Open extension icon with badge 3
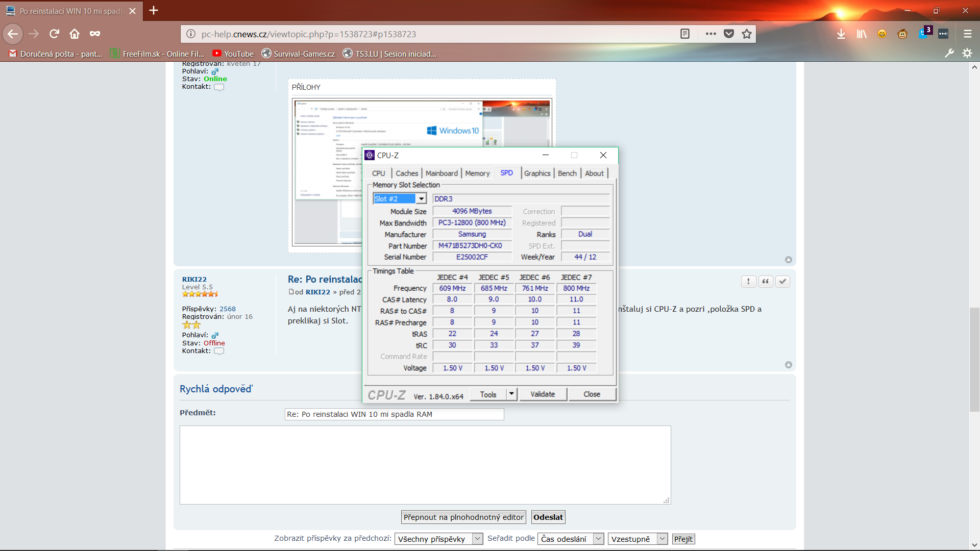980x551 pixels. click(x=925, y=33)
